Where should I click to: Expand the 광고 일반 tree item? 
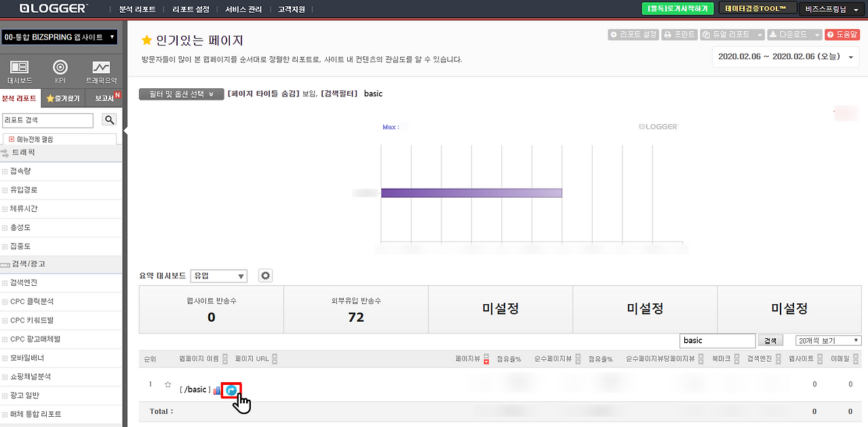coord(5,395)
